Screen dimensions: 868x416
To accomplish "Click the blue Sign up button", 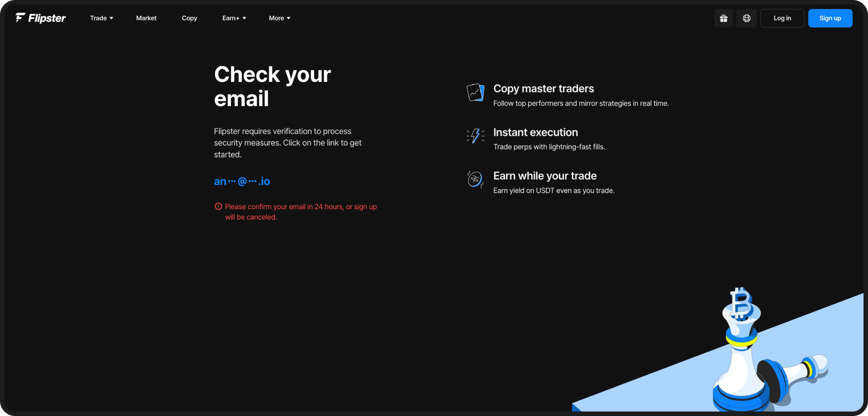I will [830, 18].
